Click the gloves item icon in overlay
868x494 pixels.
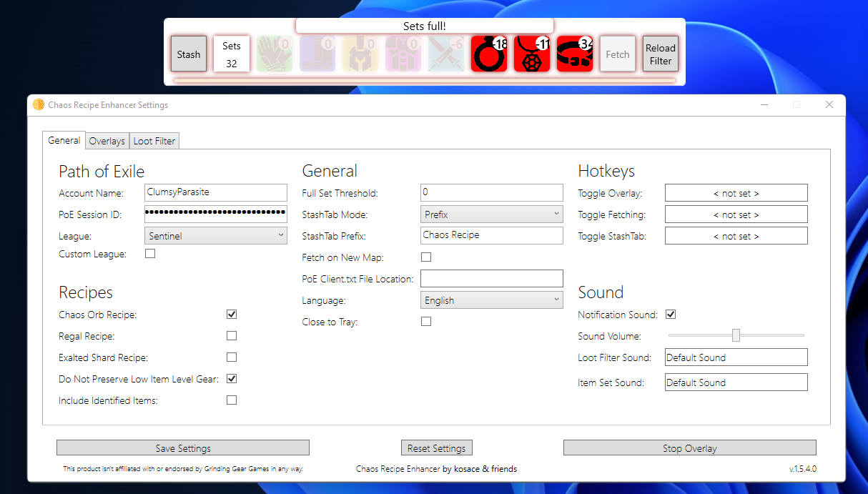(x=275, y=54)
